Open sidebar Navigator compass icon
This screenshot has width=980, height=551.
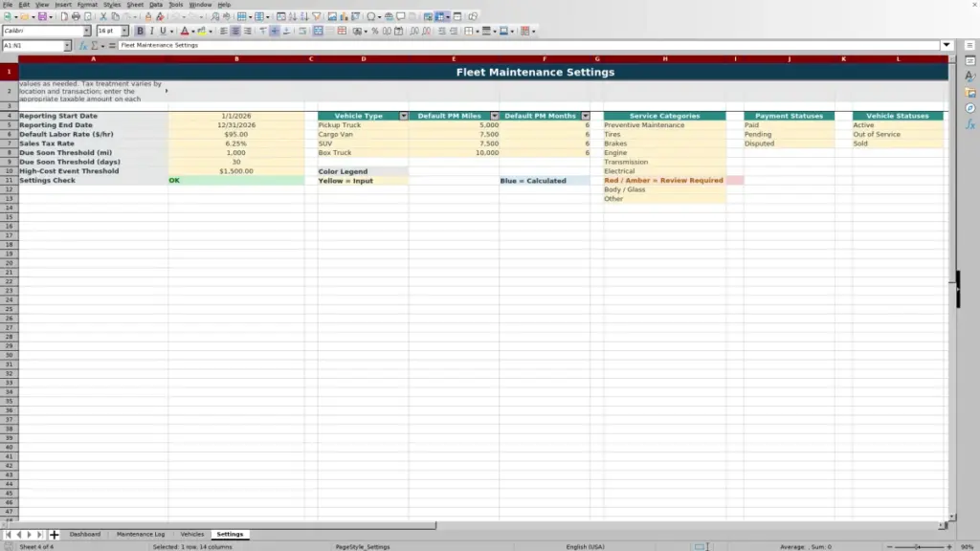(x=970, y=108)
